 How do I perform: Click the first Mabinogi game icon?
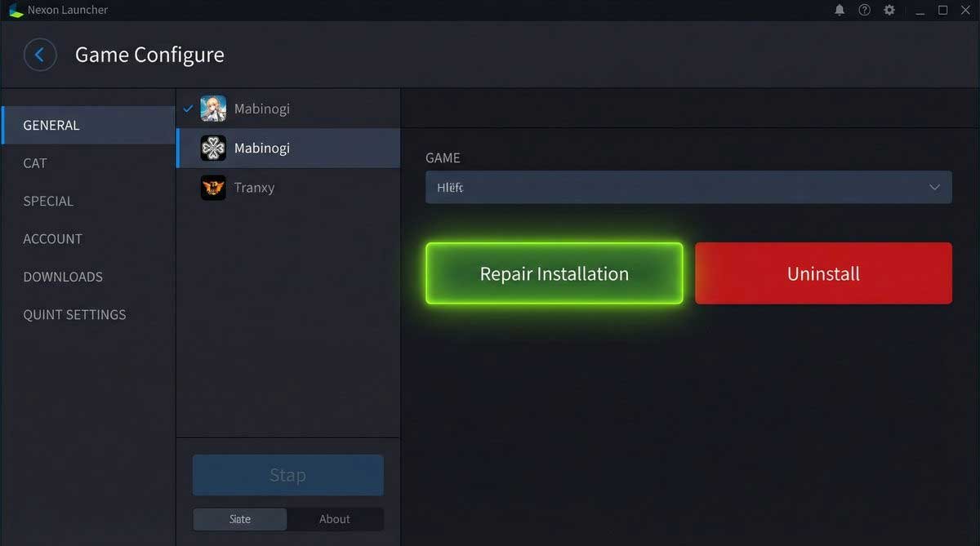coord(213,109)
